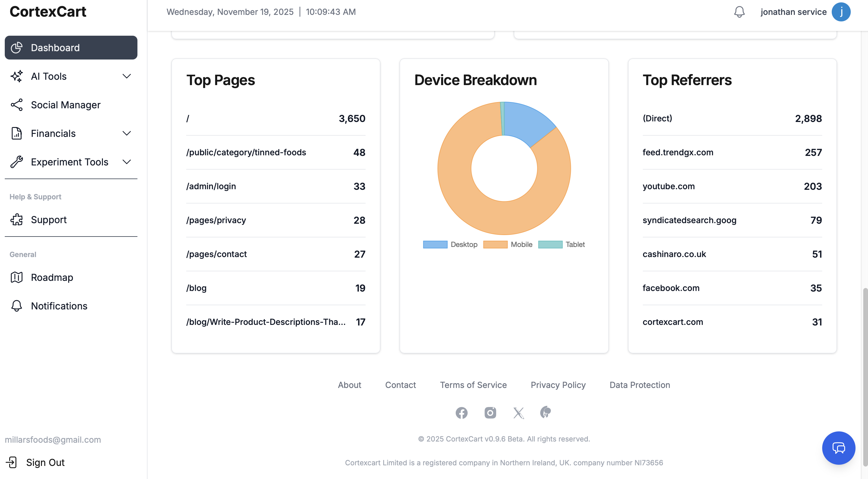Select the Social Manager sidebar icon
This screenshot has width=868, height=479.
click(x=17, y=105)
